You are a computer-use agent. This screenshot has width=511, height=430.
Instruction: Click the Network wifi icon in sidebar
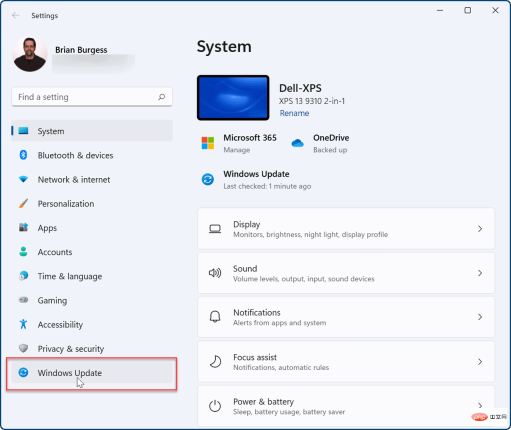(x=23, y=179)
